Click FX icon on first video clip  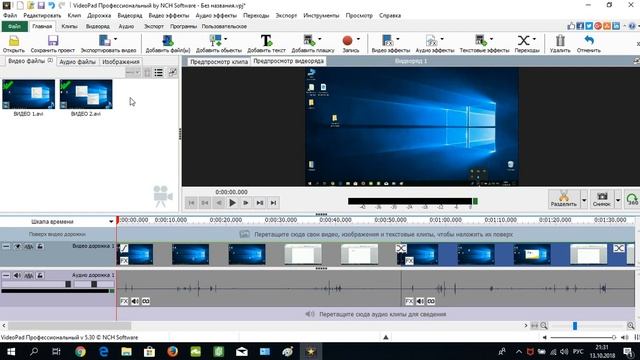click(x=124, y=260)
